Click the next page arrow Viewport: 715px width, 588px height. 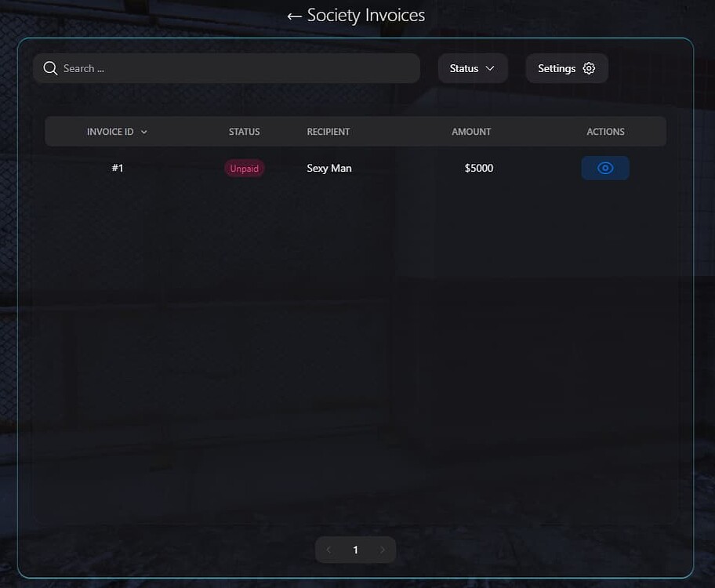(x=383, y=550)
